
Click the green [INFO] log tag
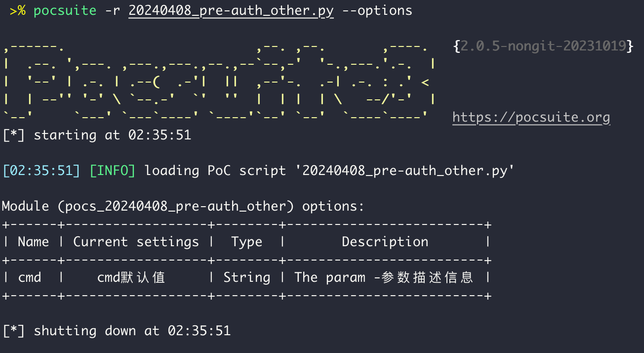[x=112, y=171]
